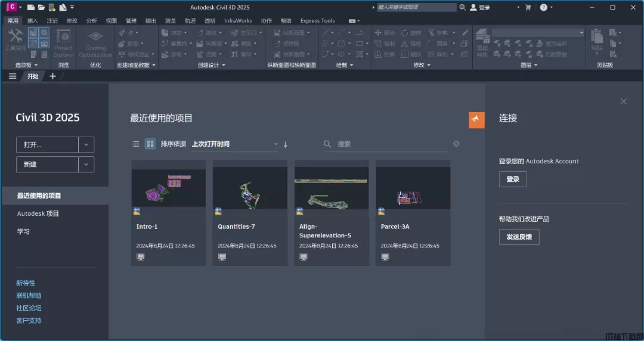The image size is (644, 341).
Task: Open the 新特性 link in sidebar
Action: pos(26,283)
